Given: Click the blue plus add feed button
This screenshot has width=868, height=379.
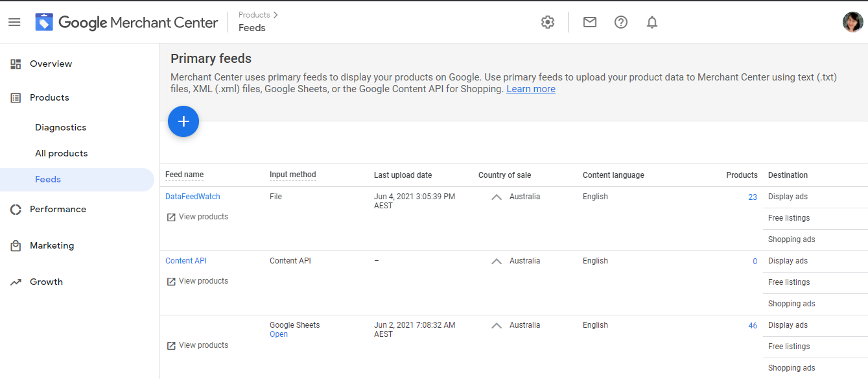Looking at the screenshot, I should [x=183, y=121].
